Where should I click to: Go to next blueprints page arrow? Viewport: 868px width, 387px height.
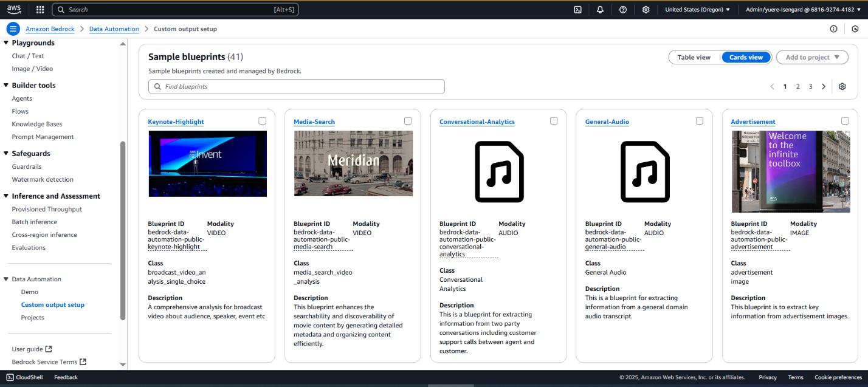tap(824, 86)
